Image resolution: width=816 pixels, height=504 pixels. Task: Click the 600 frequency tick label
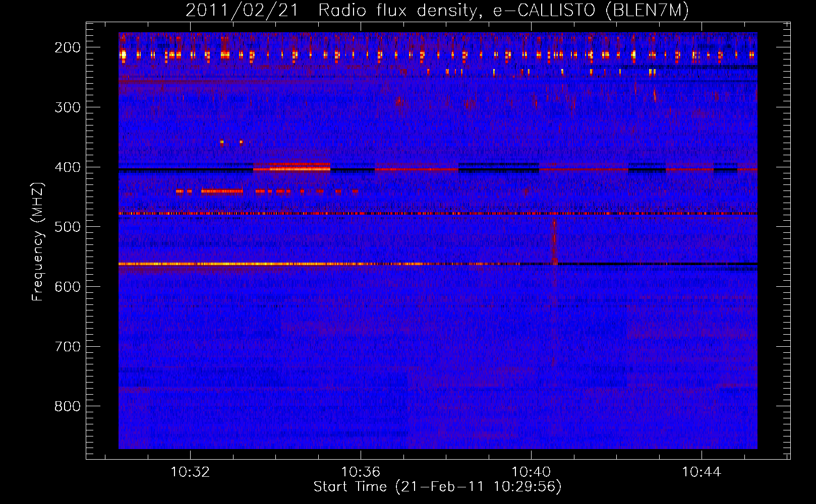(x=68, y=286)
